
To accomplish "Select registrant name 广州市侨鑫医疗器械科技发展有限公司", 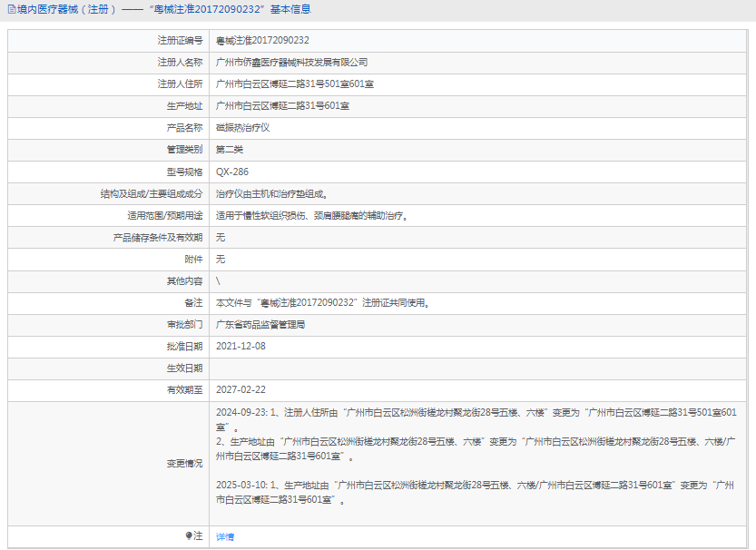I will point(291,63).
